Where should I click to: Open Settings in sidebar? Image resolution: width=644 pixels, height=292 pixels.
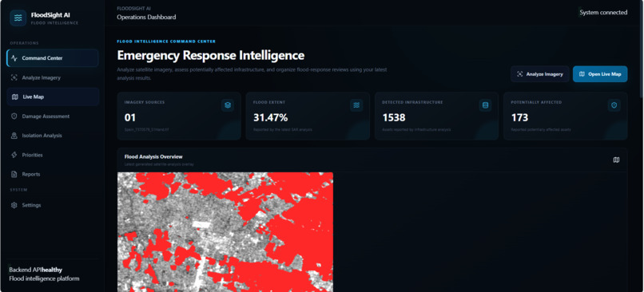click(x=52, y=205)
